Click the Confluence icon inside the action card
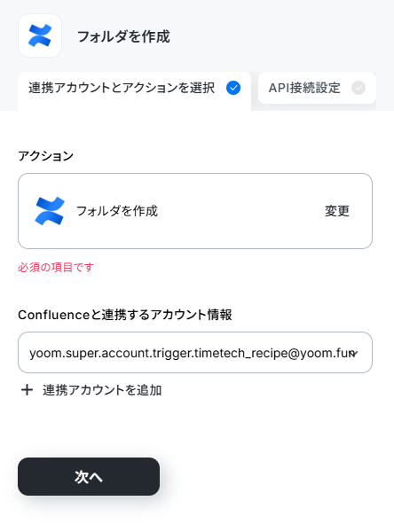 click(x=50, y=211)
